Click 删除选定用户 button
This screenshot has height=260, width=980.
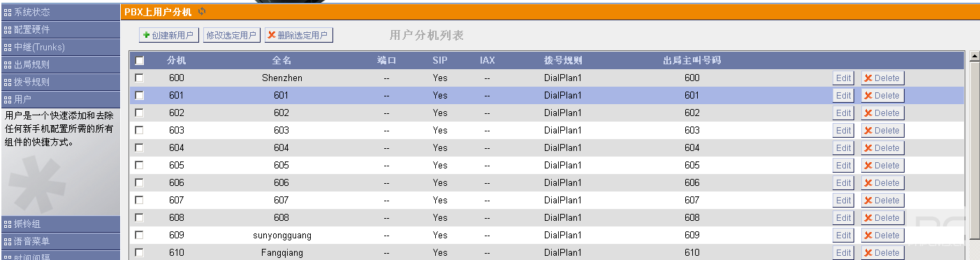pyautogui.click(x=299, y=35)
